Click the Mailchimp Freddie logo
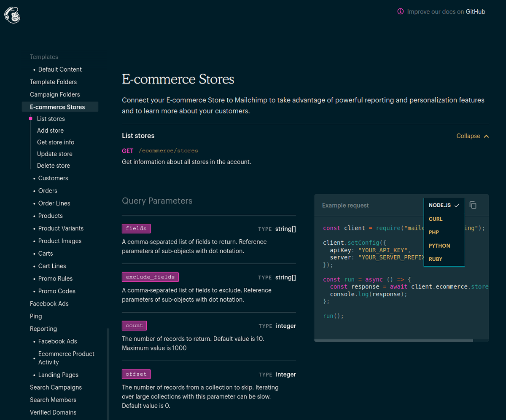 pos(12,15)
